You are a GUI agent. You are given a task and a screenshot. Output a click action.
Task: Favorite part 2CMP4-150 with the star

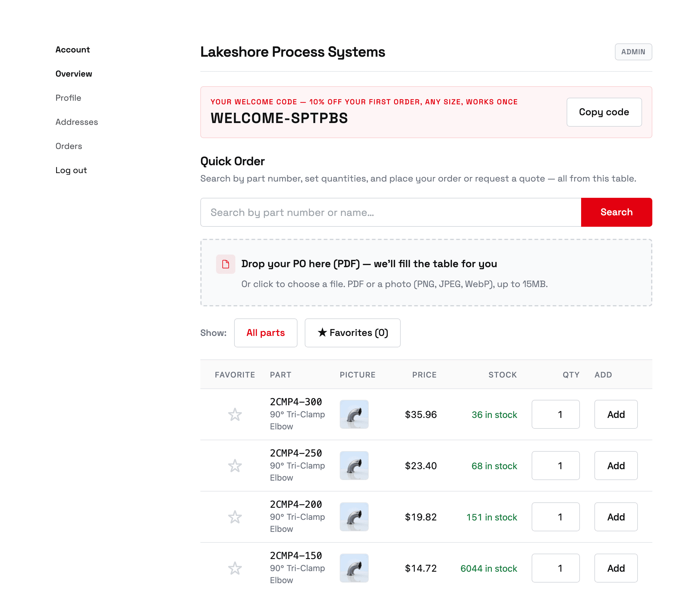235,568
